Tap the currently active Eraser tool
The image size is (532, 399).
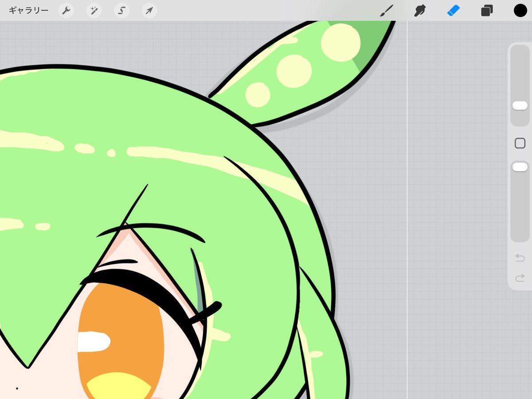coord(453,10)
